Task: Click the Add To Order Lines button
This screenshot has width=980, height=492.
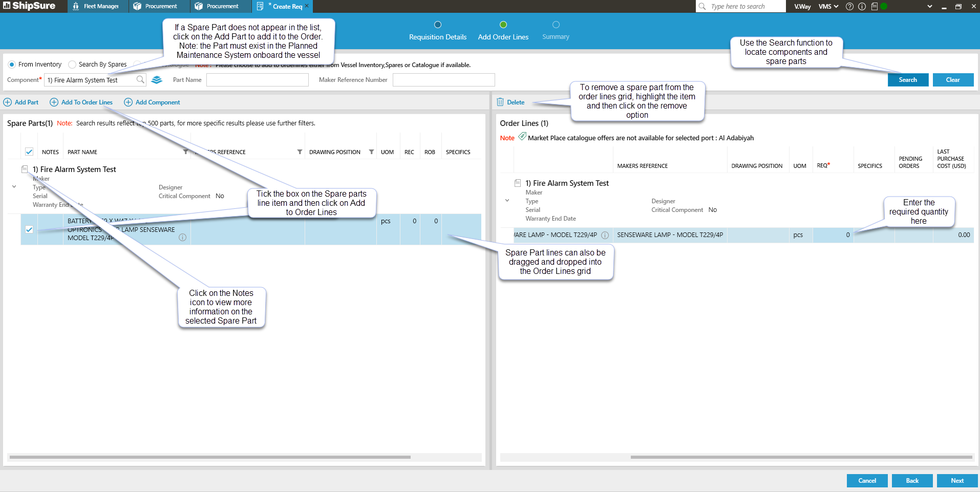Action: (x=81, y=102)
